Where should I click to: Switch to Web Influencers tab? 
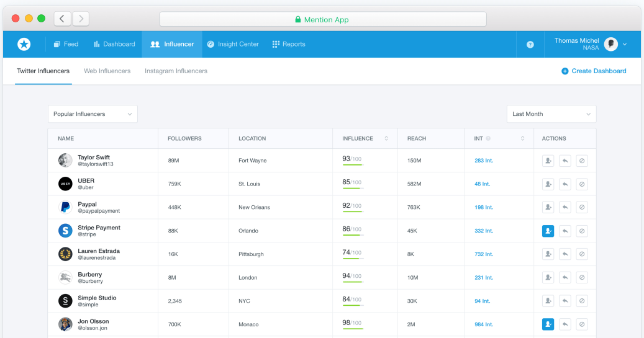coord(107,71)
